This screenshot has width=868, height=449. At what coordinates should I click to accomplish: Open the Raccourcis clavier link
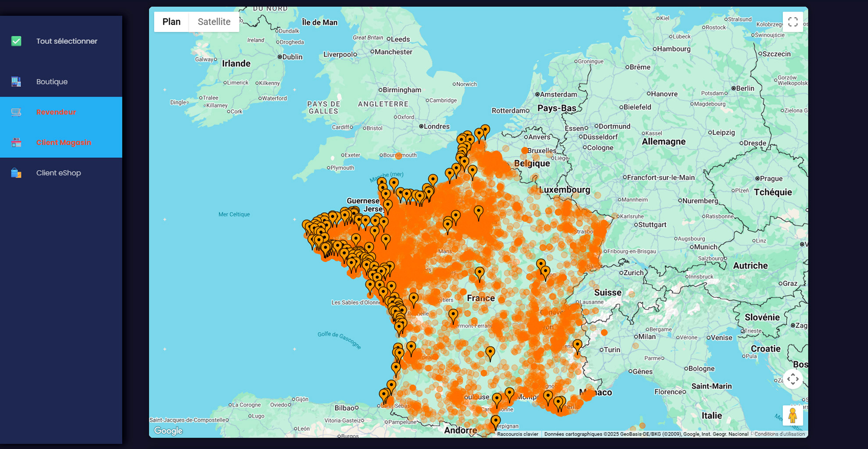click(x=518, y=434)
